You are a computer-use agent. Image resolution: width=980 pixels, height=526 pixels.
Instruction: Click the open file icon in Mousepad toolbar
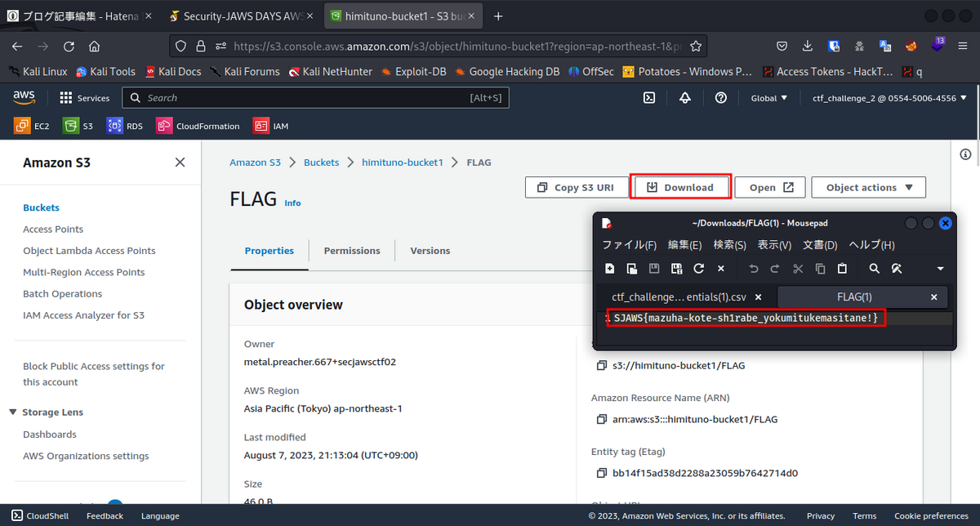tap(631, 268)
